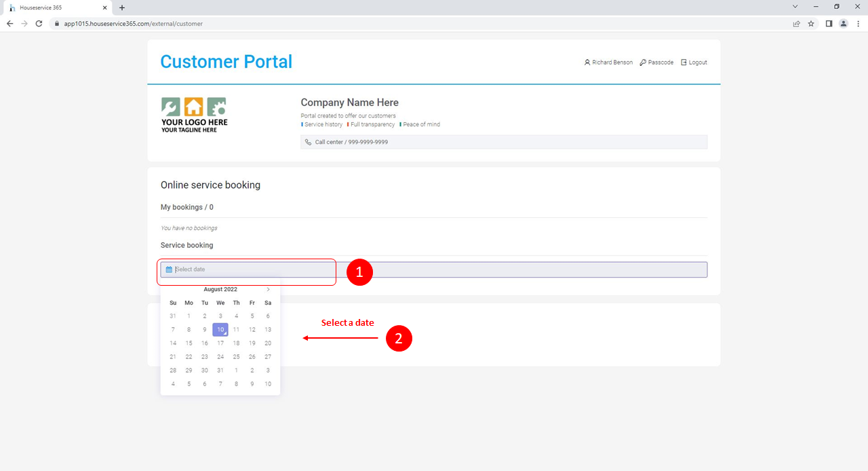
Task: Reload the current page
Action: click(x=39, y=23)
